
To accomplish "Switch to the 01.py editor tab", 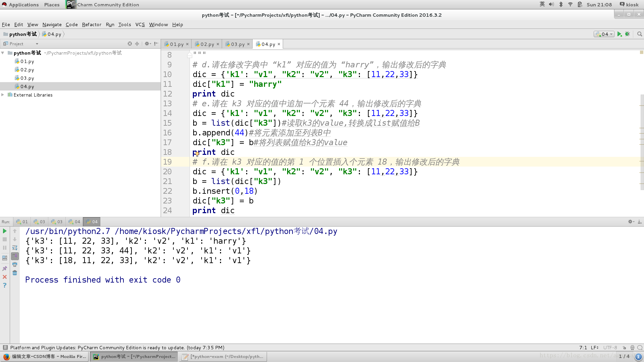I will pyautogui.click(x=176, y=44).
